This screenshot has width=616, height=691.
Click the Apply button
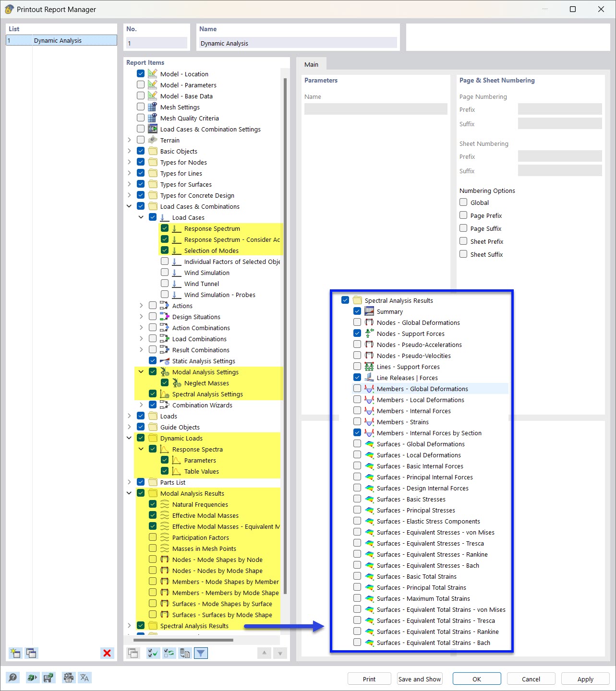[585, 679]
